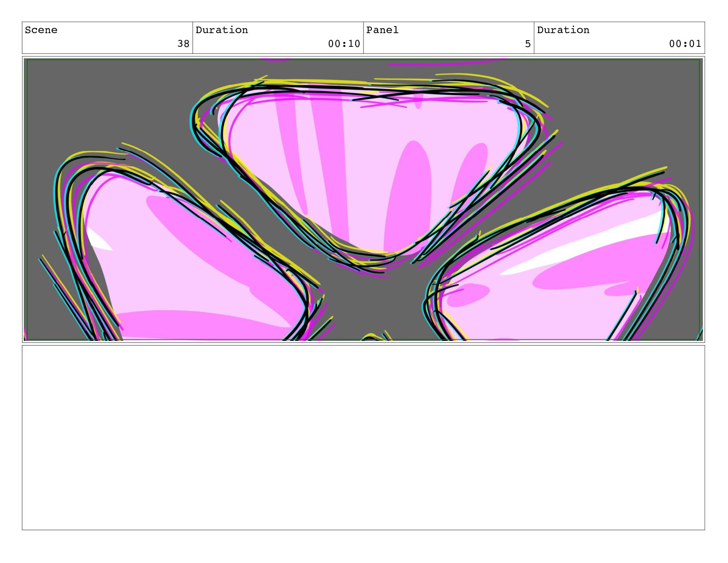This screenshot has height=563, width=728.
Task: Select the scene number 38 value
Action: [x=184, y=44]
